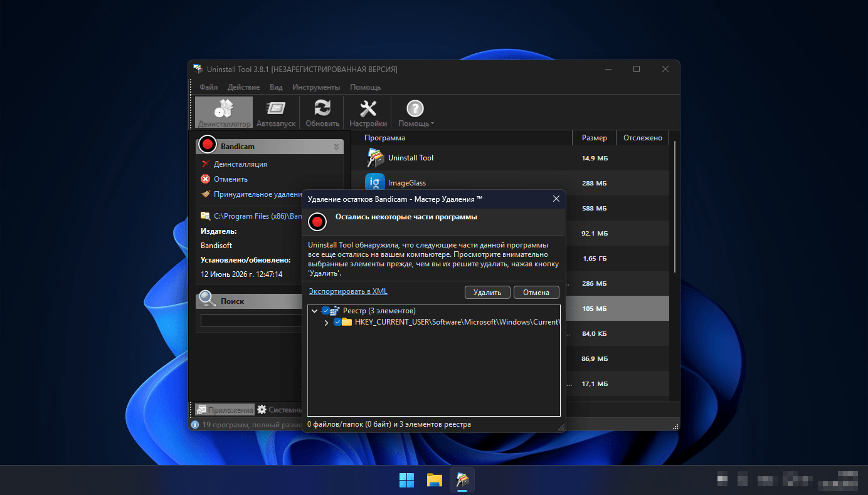
Task: Click the red Деинсталляция X icon
Action: click(x=205, y=164)
